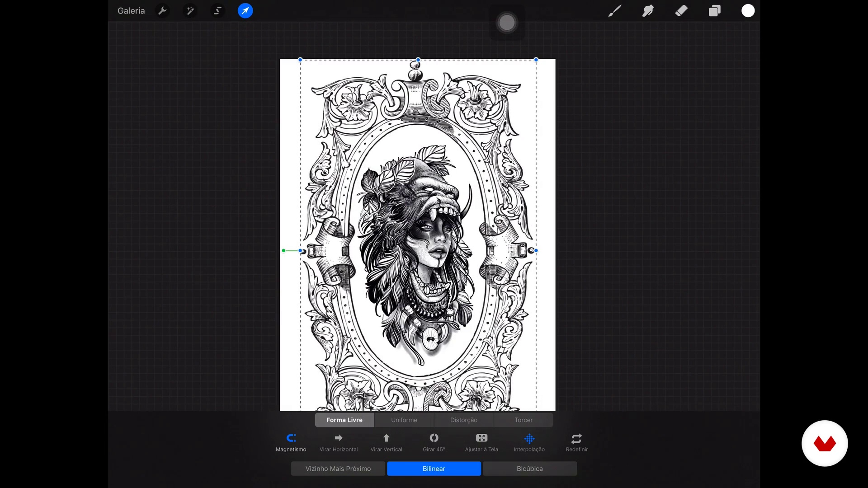Open the Actions wrench menu
This screenshot has width=868, height=488.
click(162, 11)
